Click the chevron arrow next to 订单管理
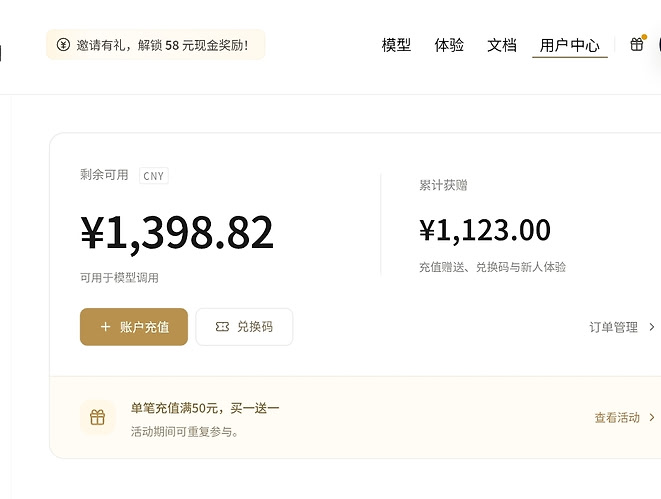 [x=652, y=327]
